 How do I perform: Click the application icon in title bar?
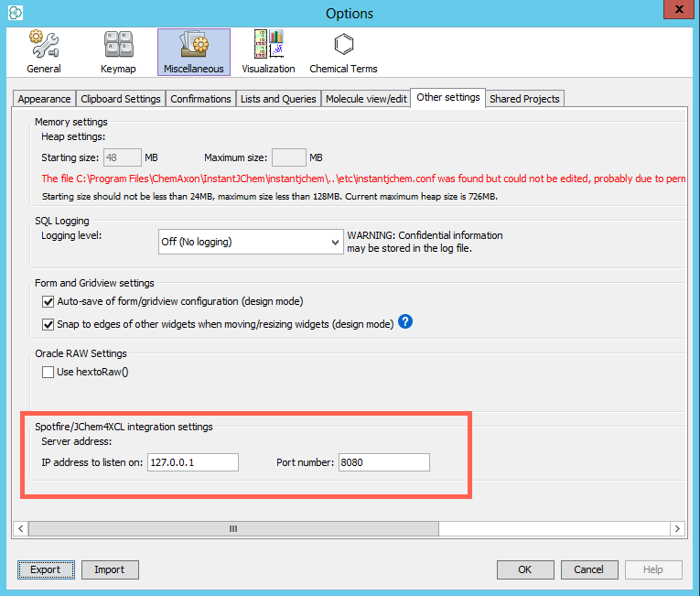coord(16,13)
